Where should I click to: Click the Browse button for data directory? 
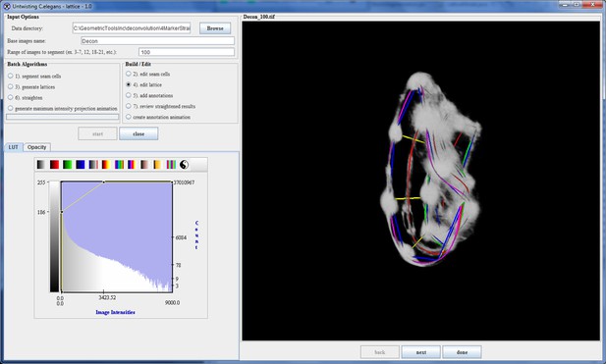tap(215, 28)
